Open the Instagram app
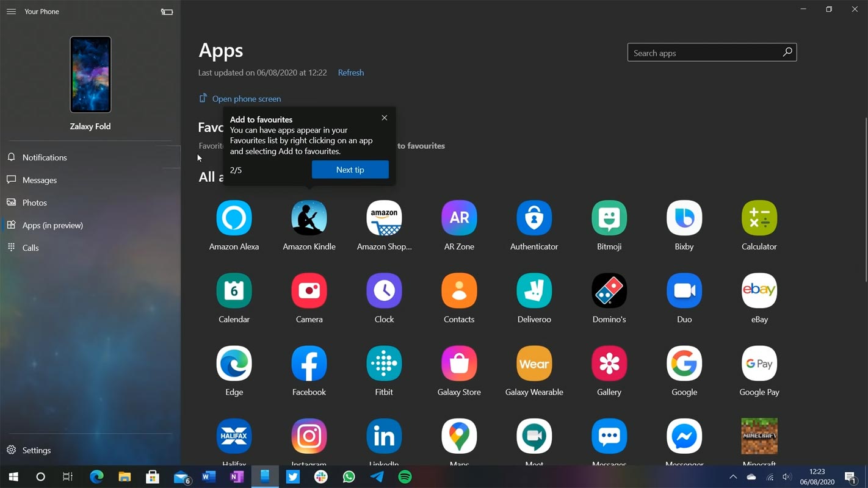The height and width of the screenshot is (488, 868). (x=309, y=436)
